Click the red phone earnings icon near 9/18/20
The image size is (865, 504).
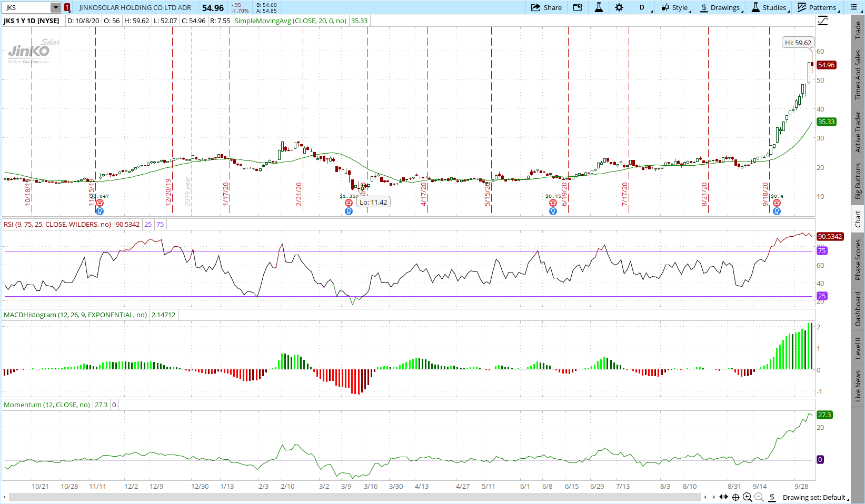(777, 203)
